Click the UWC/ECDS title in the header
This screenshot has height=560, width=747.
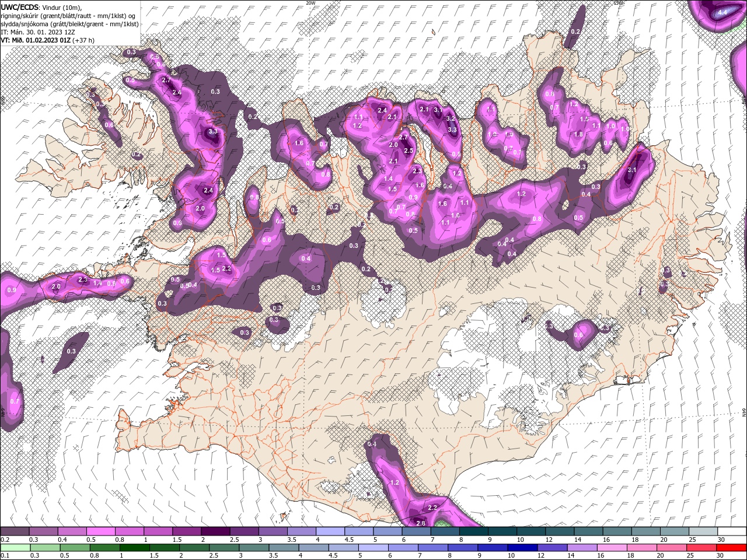[19, 7]
